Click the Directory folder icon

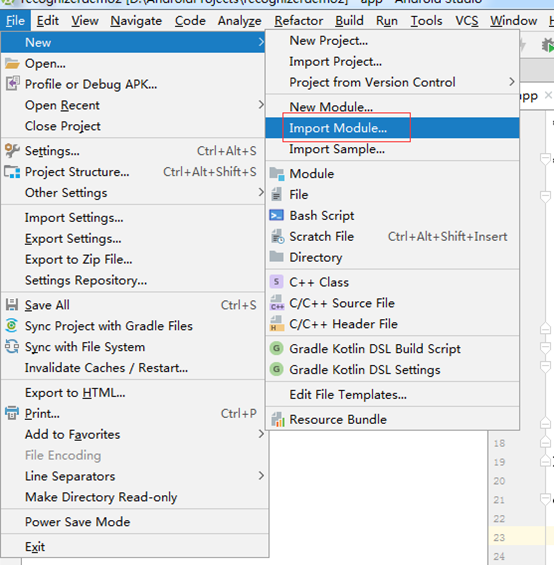(x=276, y=257)
